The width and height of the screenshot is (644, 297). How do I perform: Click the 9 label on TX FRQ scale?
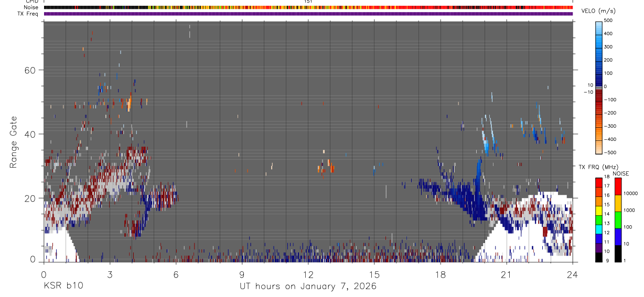(x=606, y=260)
